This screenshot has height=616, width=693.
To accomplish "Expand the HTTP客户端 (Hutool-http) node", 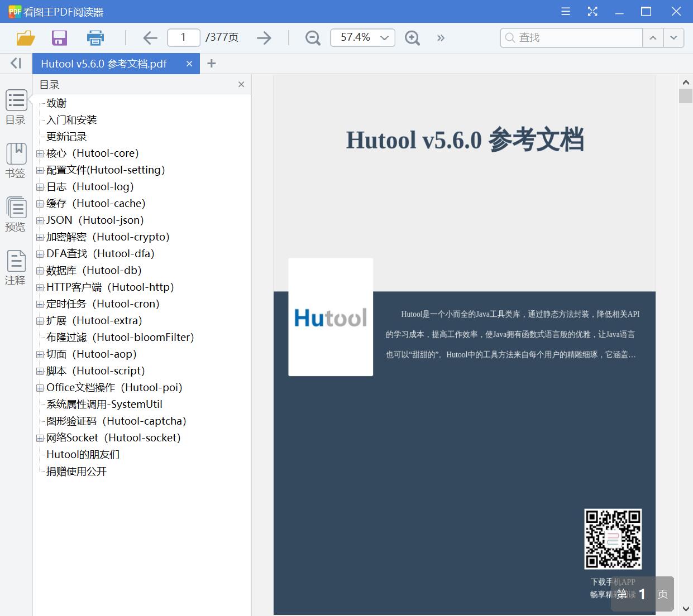I will point(40,287).
